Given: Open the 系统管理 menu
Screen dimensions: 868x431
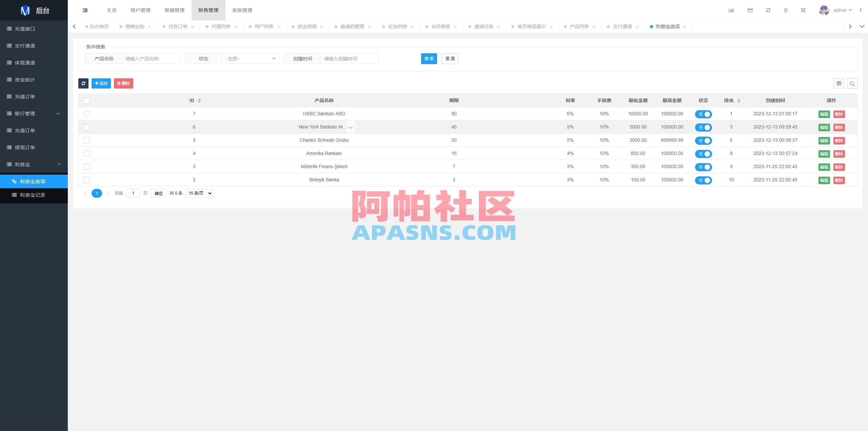Looking at the screenshot, I should click(242, 10).
